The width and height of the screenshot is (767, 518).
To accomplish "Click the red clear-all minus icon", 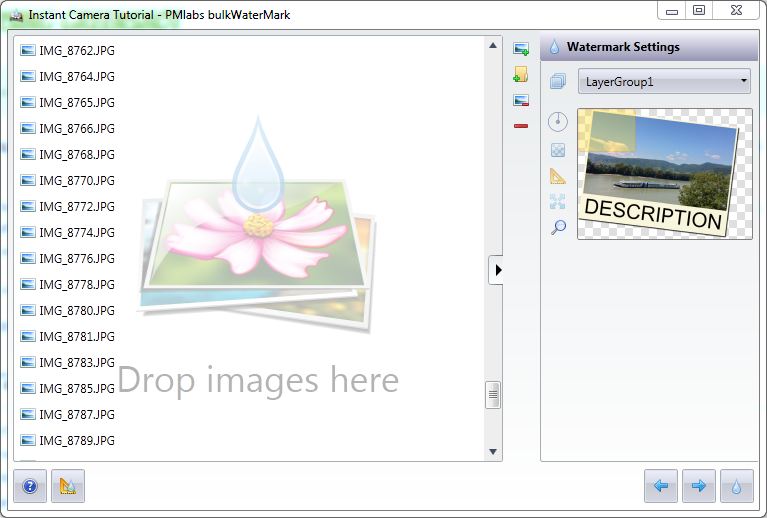I will point(521,126).
